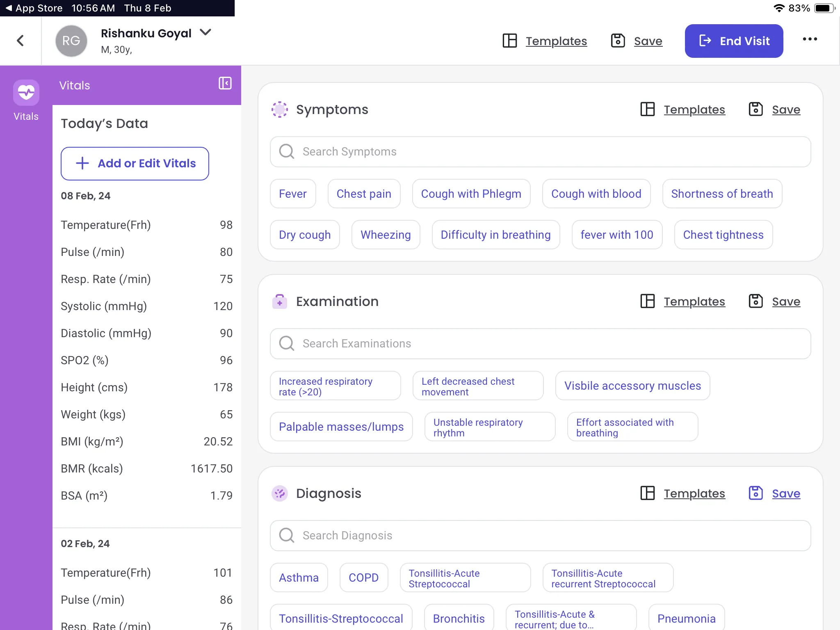Select fever with 100 chip

pyautogui.click(x=617, y=235)
